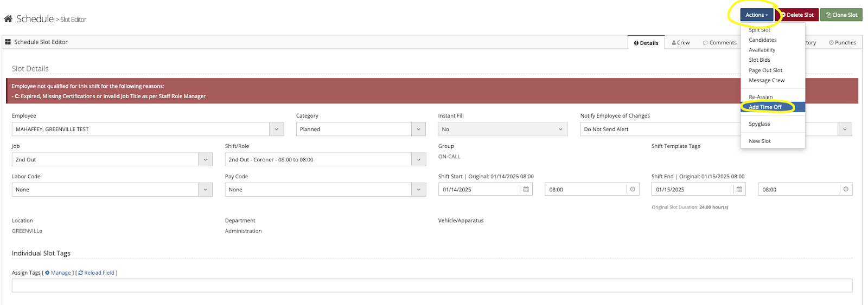The height and width of the screenshot is (305, 868).
Task: Open the Pay Code dropdown
Action: pyautogui.click(x=418, y=190)
